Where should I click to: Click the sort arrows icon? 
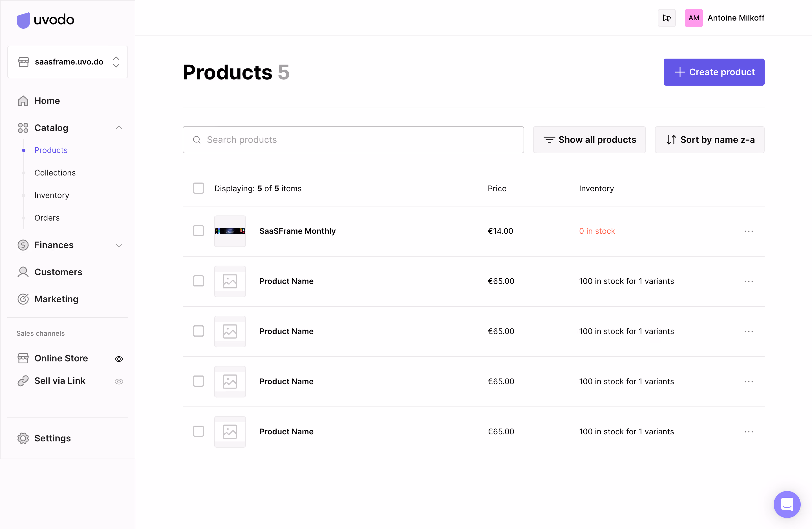671,140
